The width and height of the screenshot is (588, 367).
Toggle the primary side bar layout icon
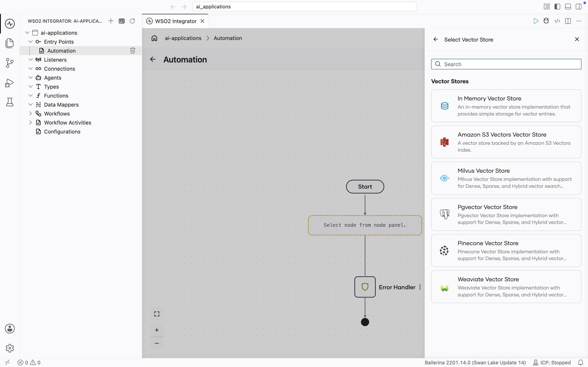[x=557, y=7]
